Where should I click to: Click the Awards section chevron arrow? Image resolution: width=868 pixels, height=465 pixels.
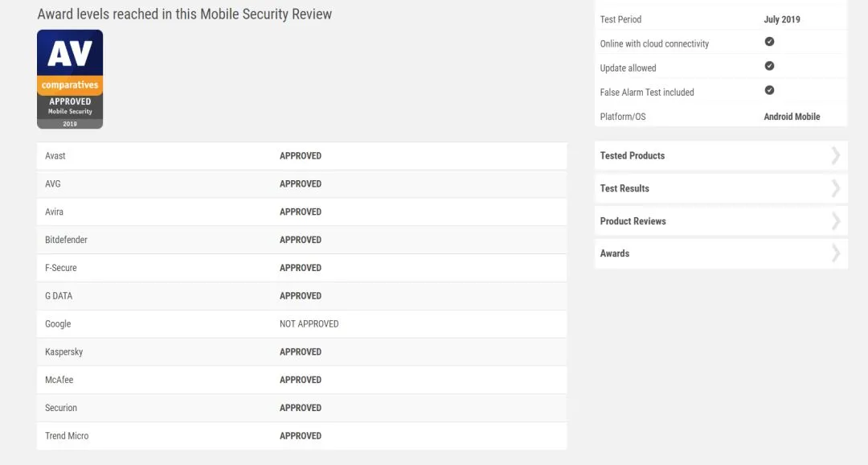tap(836, 253)
